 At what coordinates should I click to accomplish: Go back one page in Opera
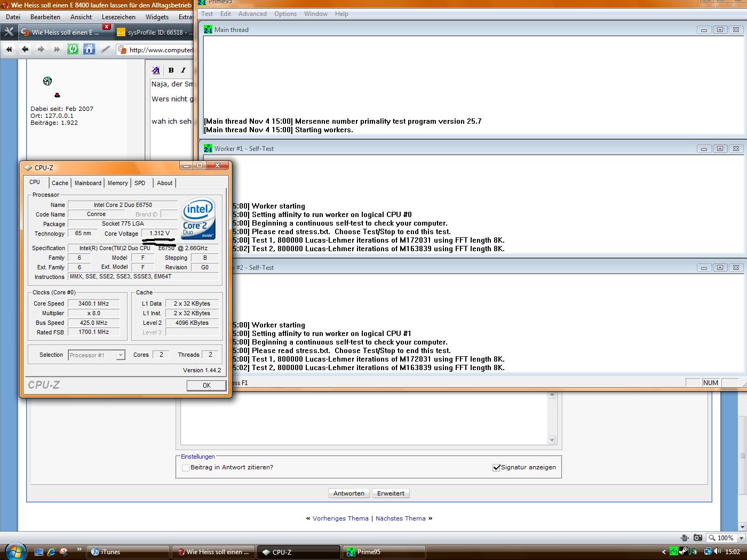pyautogui.click(x=25, y=50)
